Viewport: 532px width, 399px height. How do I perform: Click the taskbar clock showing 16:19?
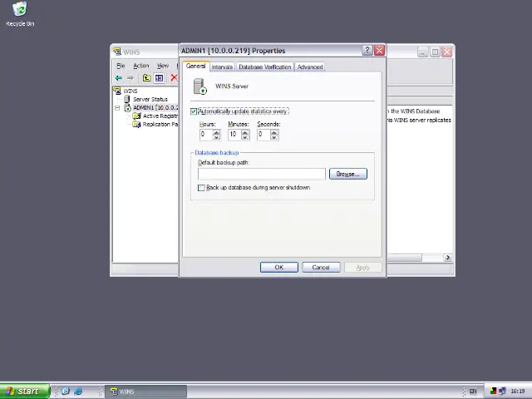[518, 392]
